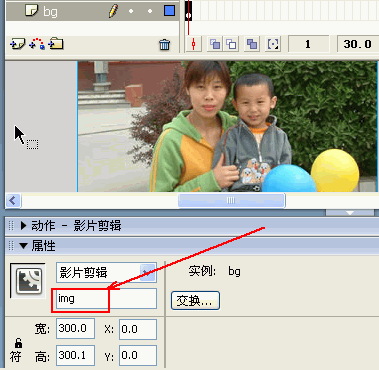Screen dimensions: 379x370
Task: Delete layer with trash can icon
Action: tap(164, 44)
